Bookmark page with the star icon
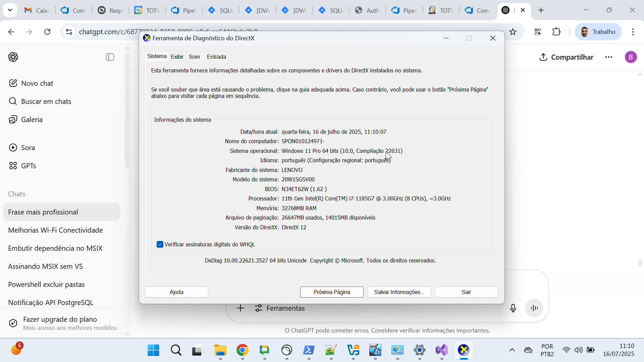This screenshot has height=362, width=644. click(513, 32)
